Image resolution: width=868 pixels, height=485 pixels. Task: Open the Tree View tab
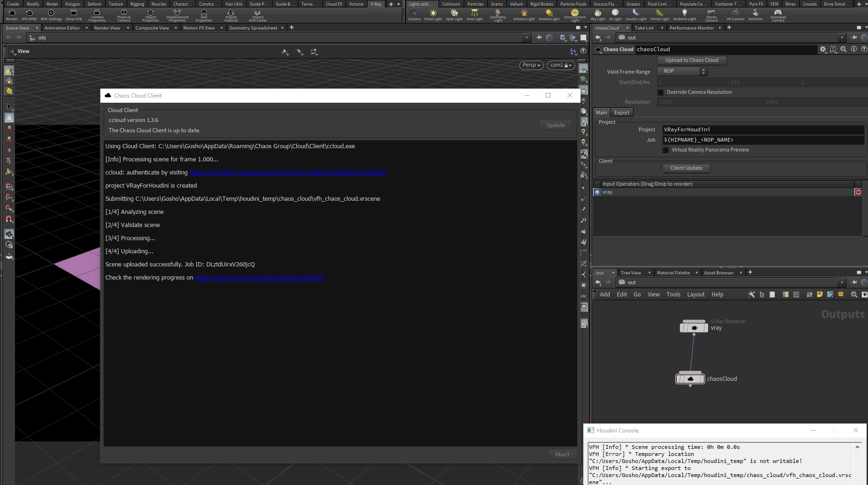coord(631,273)
